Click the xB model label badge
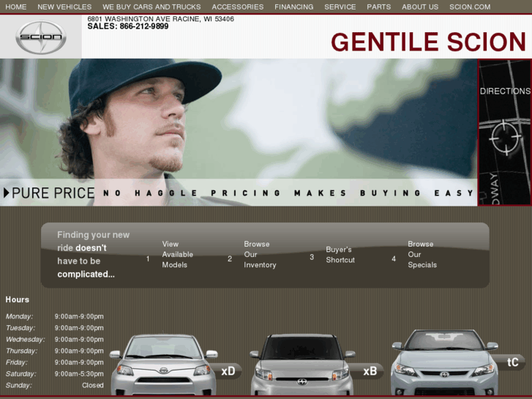Image resolution: width=532 pixels, height=399 pixels. point(370,371)
